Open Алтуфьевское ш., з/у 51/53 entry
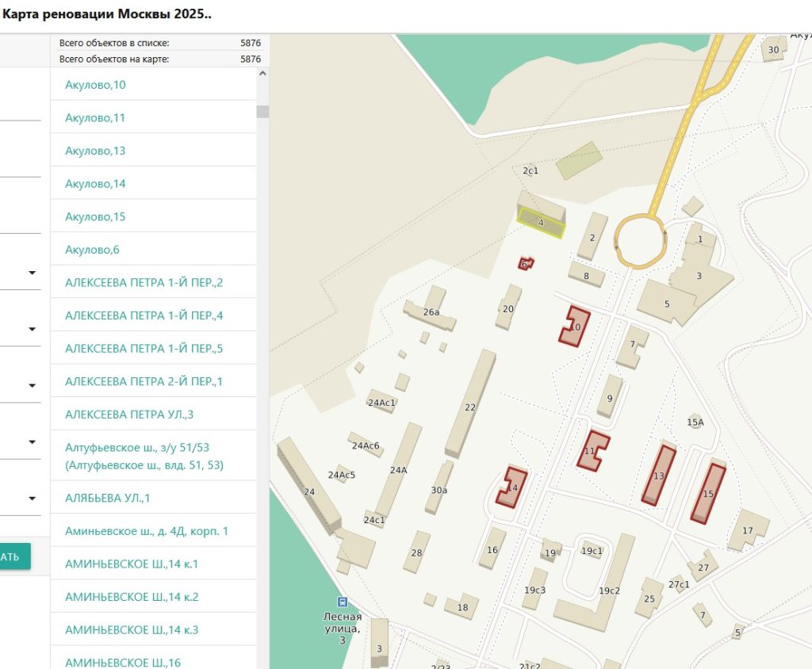The height and width of the screenshot is (669, 812). 153,457
